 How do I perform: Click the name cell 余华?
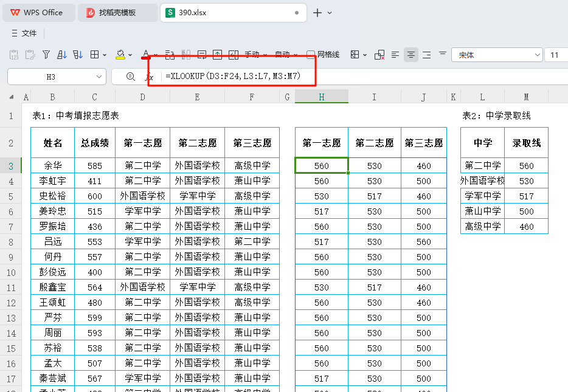coord(52,165)
